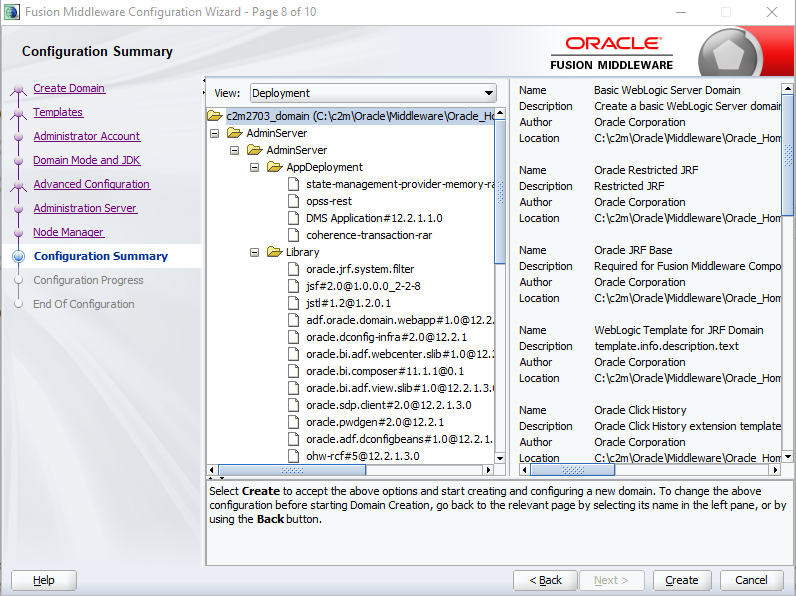Click the file icon beside oracle.jrf.system.filter

tap(293, 269)
